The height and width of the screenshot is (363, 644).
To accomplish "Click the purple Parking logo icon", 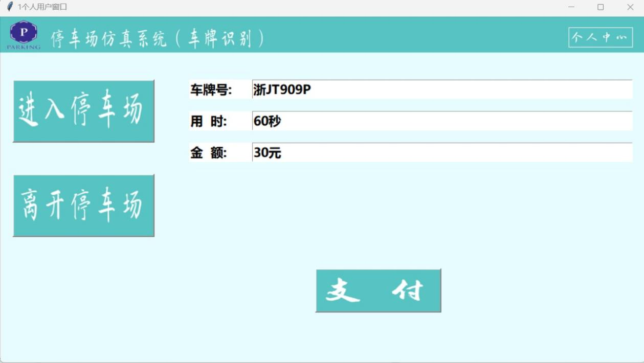I will tap(24, 35).
